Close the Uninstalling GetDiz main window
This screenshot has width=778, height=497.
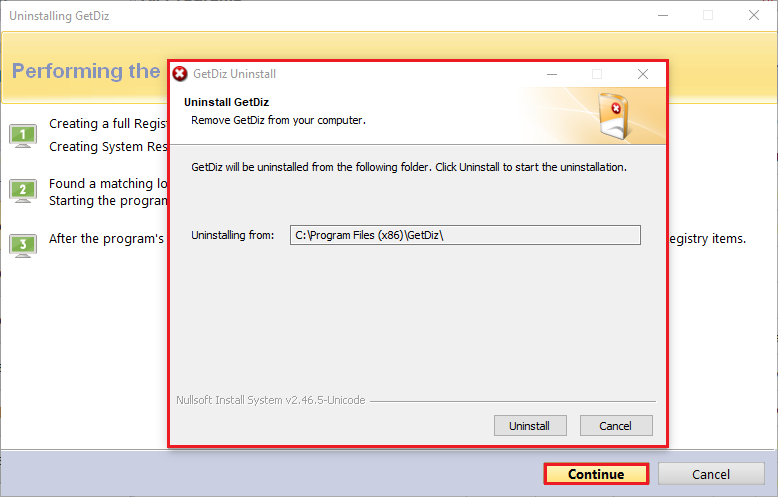[x=754, y=16]
